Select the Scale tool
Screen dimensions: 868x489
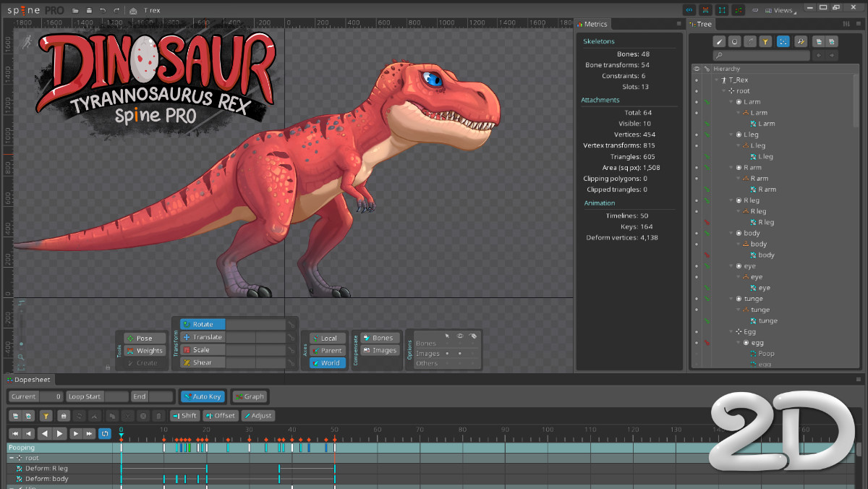tap(201, 349)
